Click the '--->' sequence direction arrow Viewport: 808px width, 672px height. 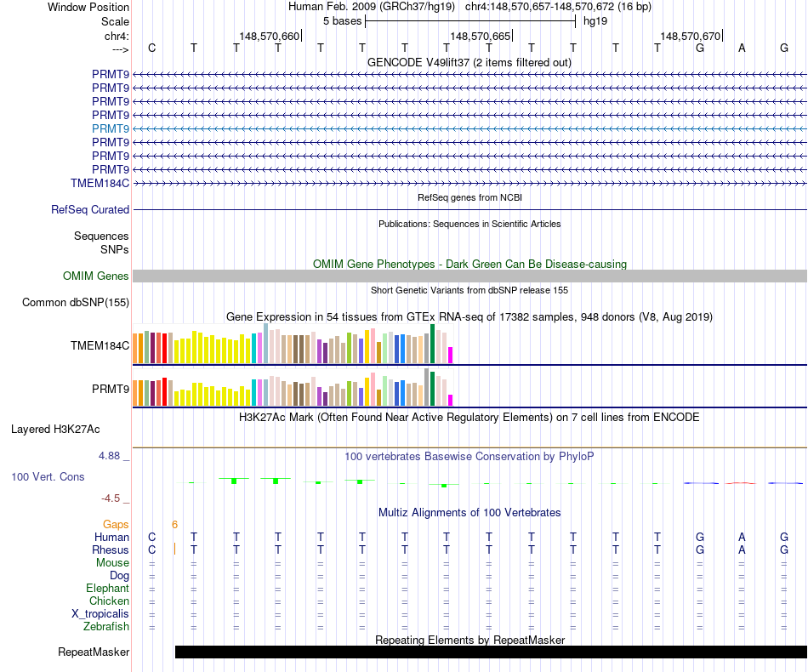[x=121, y=49]
